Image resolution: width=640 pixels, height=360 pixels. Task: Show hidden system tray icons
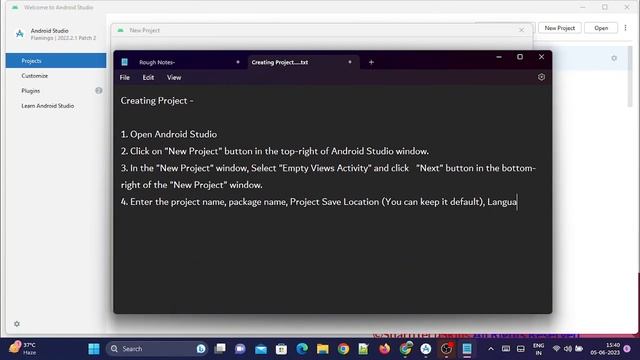point(491,349)
